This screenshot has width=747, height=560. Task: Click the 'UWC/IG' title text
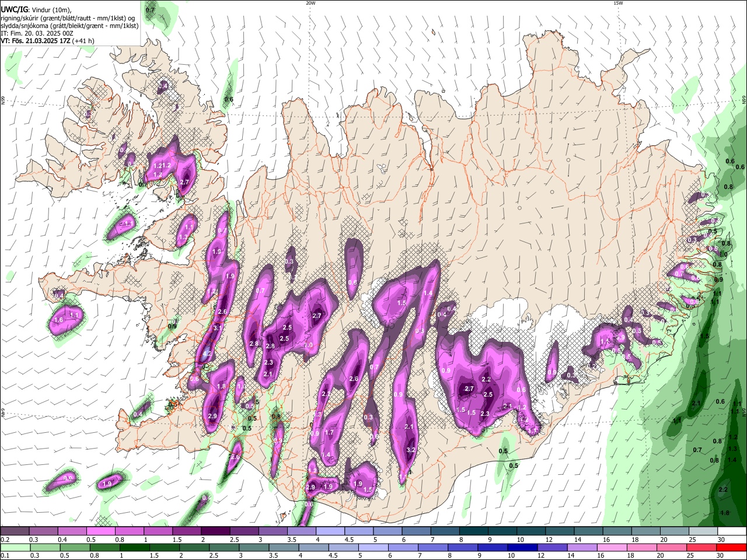(14, 10)
